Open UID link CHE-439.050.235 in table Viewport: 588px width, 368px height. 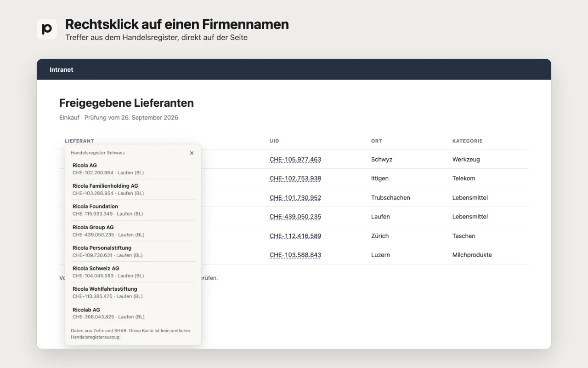point(295,217)
